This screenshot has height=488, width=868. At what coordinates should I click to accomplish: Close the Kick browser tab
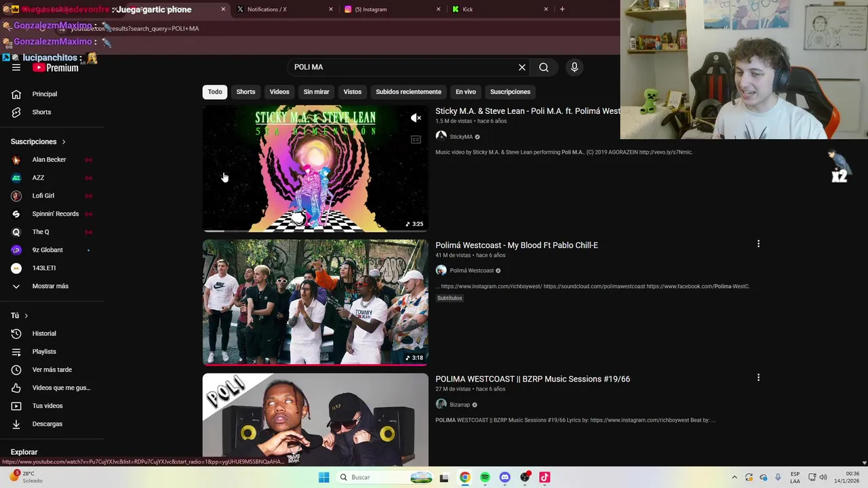[545, 9]
